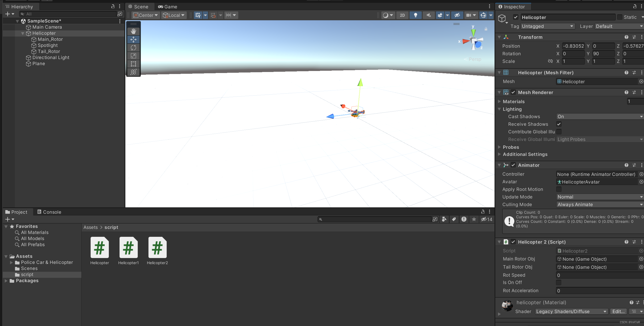Image resolution: width=644 pixels, height=326 pixels.
Task: Toggle scene lighting with the bulb icon
Action: pyautogui.click(x=415, y=15)
